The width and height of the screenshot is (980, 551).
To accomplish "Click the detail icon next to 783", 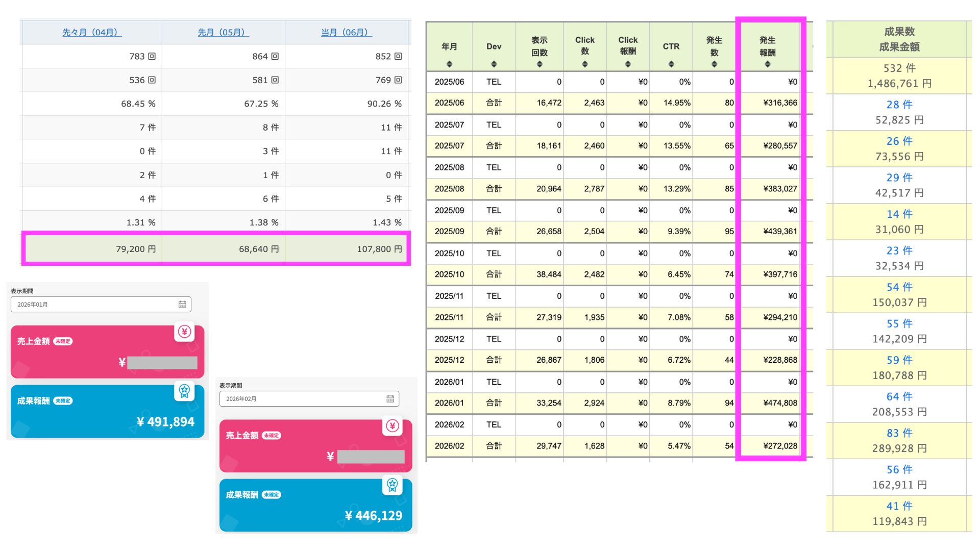I will (152, 56).
